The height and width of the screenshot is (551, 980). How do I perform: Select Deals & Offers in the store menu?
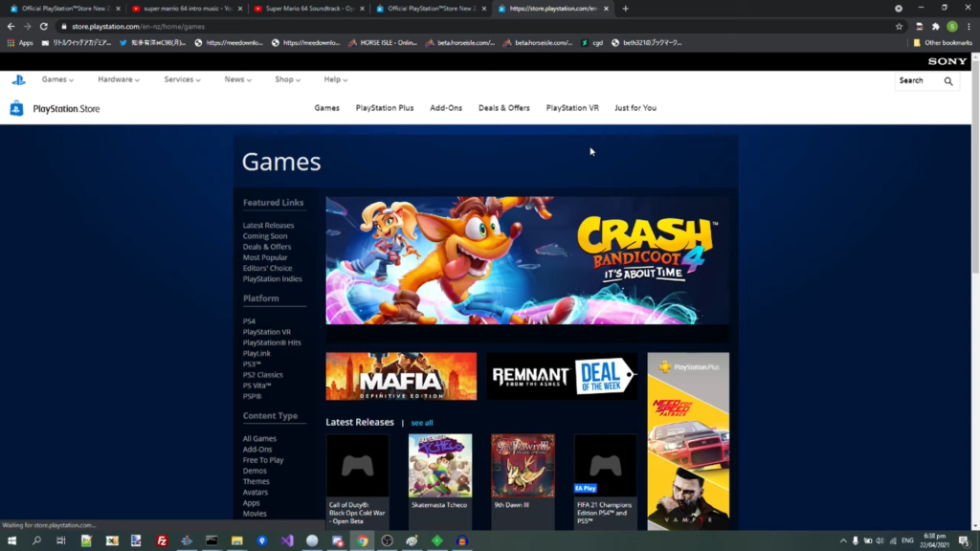point(504,108)
